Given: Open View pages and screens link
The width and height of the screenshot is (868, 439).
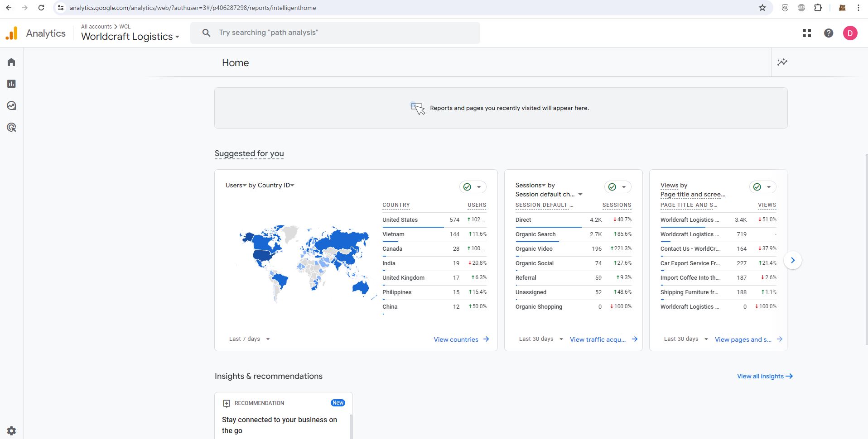Looking at the screenshot, I should pyautogui.click(x=743, y=339).
